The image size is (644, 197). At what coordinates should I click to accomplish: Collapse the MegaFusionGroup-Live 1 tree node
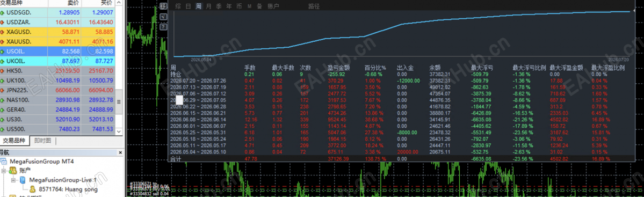tap(13, 180)
